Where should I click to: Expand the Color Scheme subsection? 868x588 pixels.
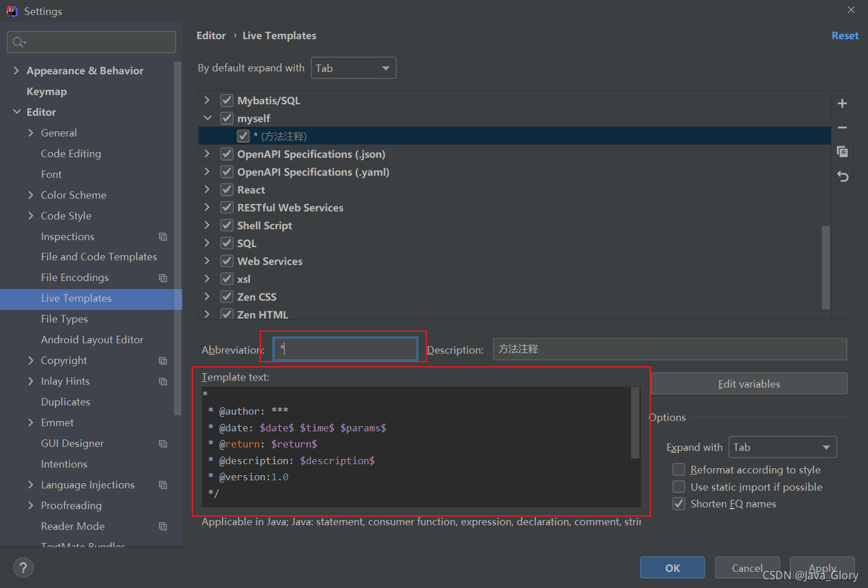[31, 195]
